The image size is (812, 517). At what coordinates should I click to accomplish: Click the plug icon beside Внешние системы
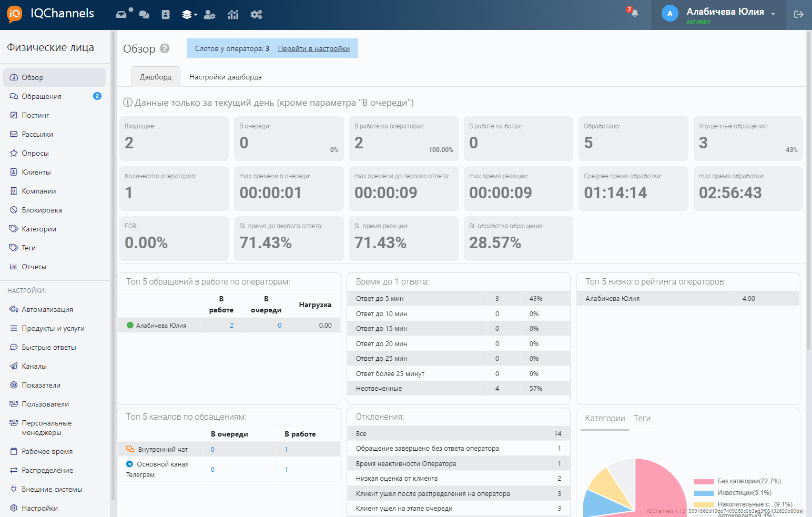tap(14, 489)
